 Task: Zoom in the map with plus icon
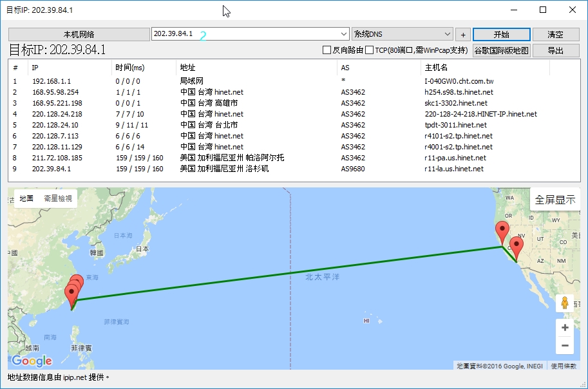click(565, 327)
